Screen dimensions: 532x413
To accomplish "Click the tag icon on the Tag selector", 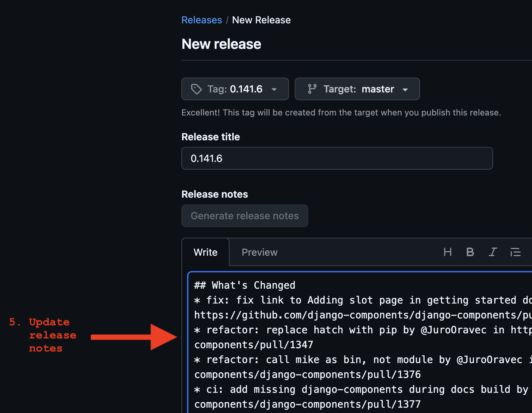I will 197,89.
